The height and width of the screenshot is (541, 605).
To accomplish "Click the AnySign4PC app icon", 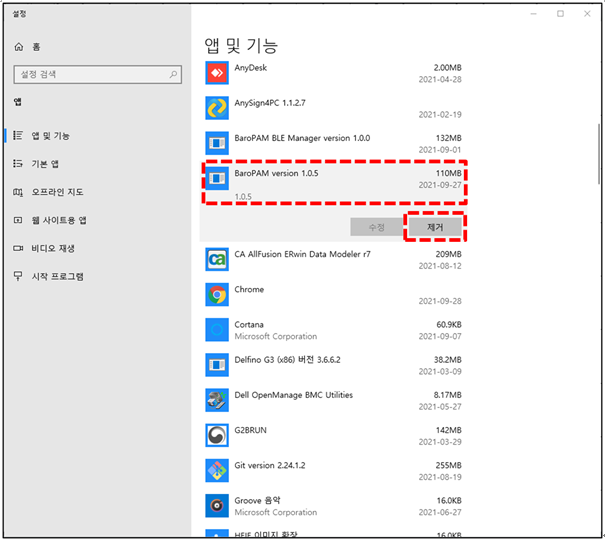I will (x=217, y=108).
